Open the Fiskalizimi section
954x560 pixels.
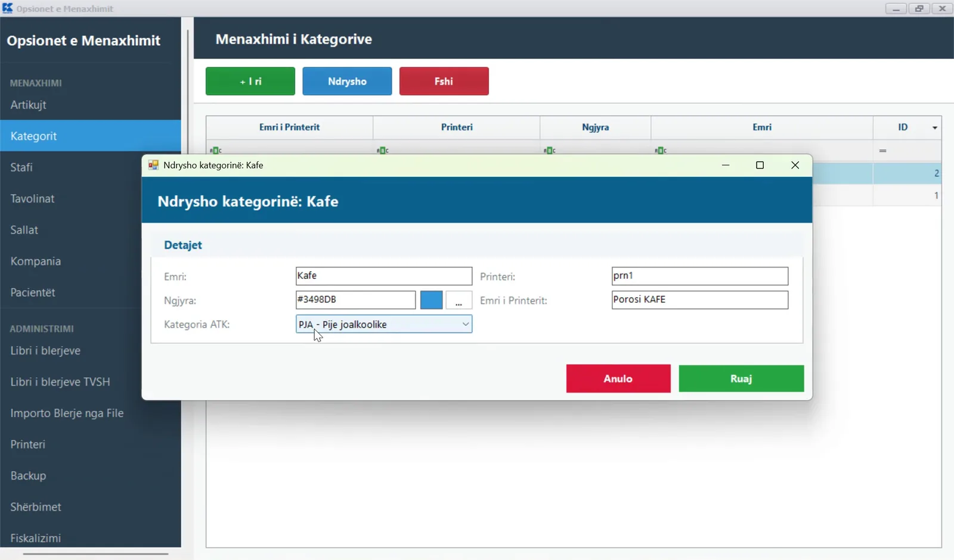tap(36, 538)
